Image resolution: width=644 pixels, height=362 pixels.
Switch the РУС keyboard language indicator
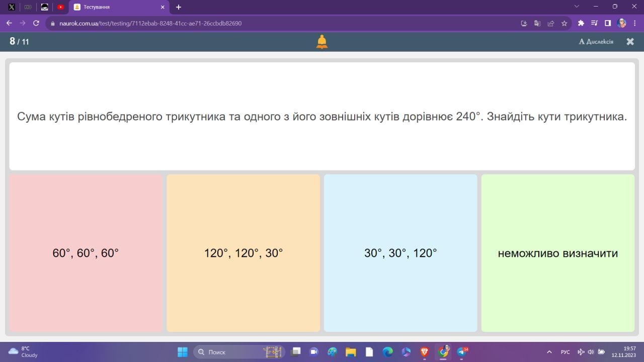click(x=566, y=352)
